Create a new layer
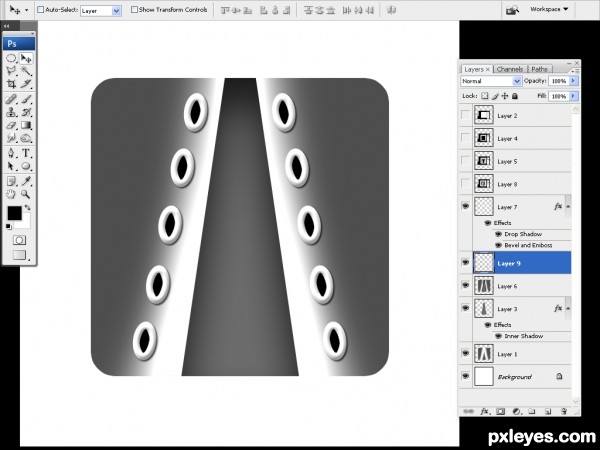 (548, 411)
